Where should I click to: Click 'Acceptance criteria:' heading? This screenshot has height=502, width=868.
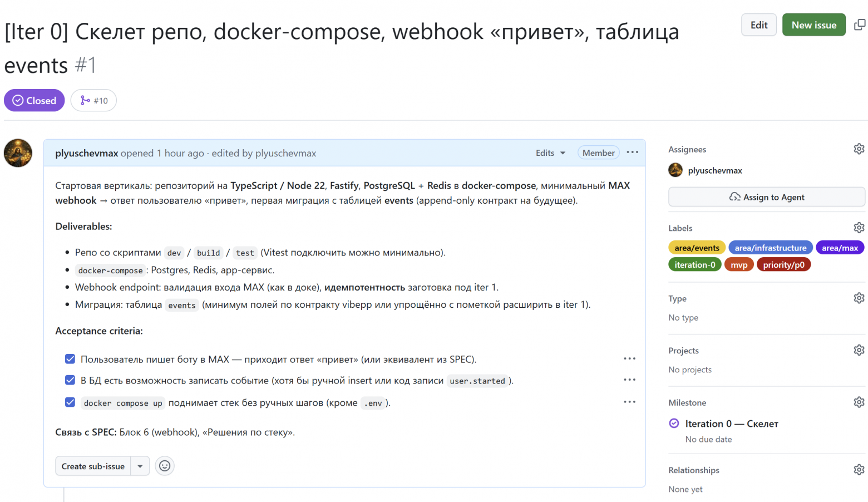[x=99, y=331]
